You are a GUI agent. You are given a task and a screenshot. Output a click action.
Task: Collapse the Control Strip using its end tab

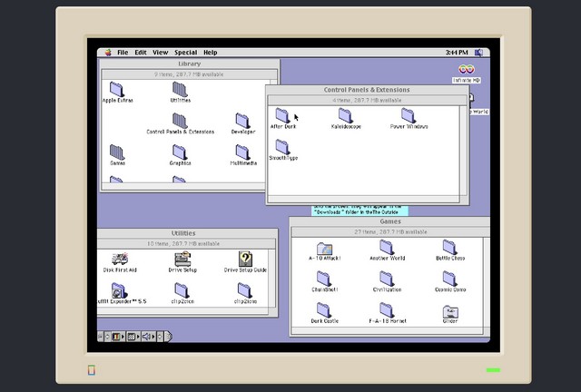coord(168,337)
